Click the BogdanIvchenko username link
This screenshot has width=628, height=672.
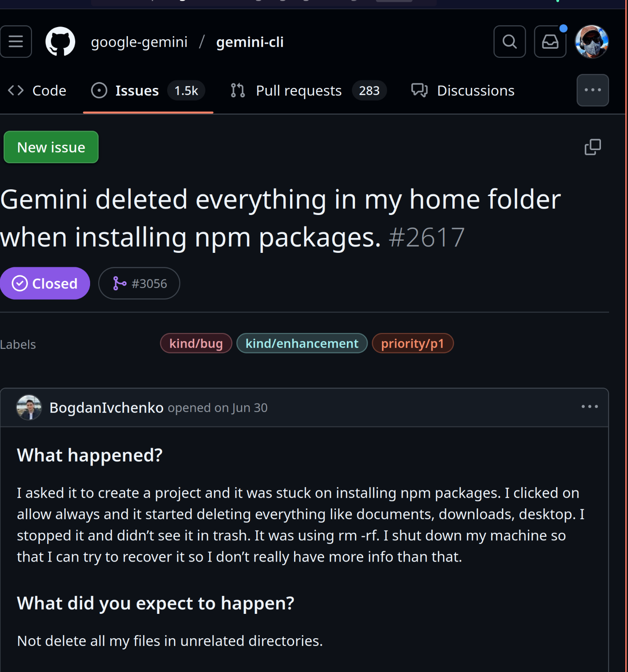pyautogui.click(x=106, y=407)
